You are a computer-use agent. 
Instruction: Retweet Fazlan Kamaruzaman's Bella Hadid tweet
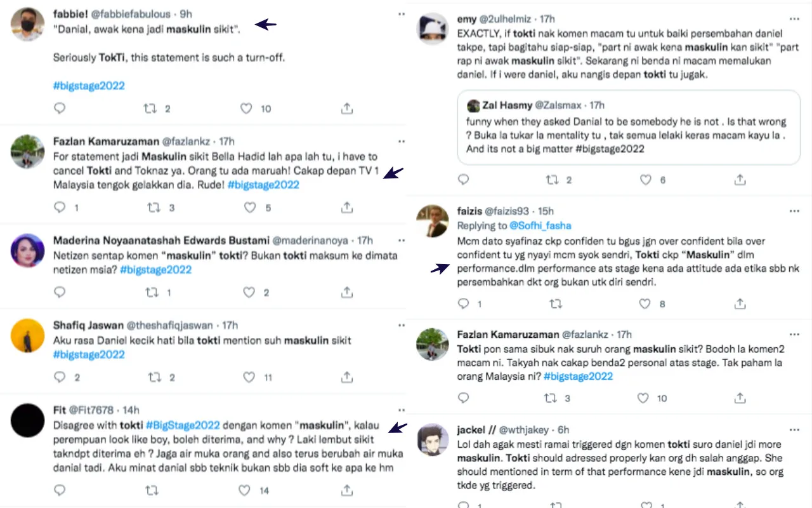[153, 207]
